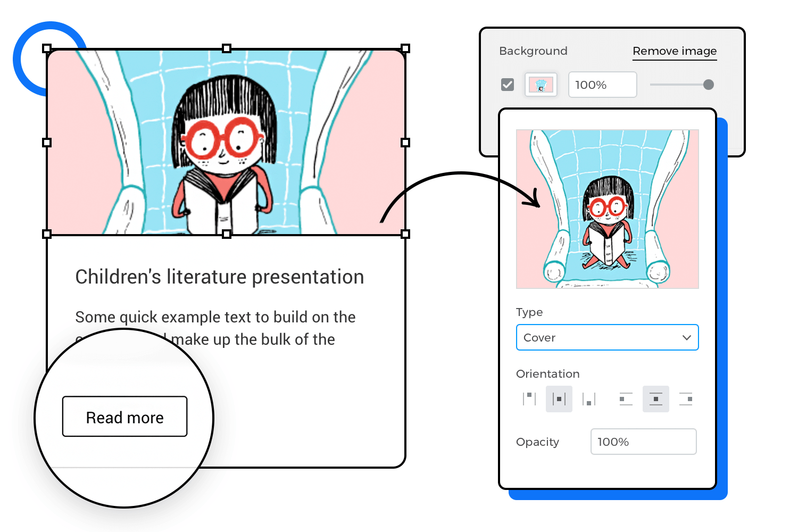The width and height of the screenshot is (798, 532).
Task: Click the top-right selection handle
Action: pos(405,48)
